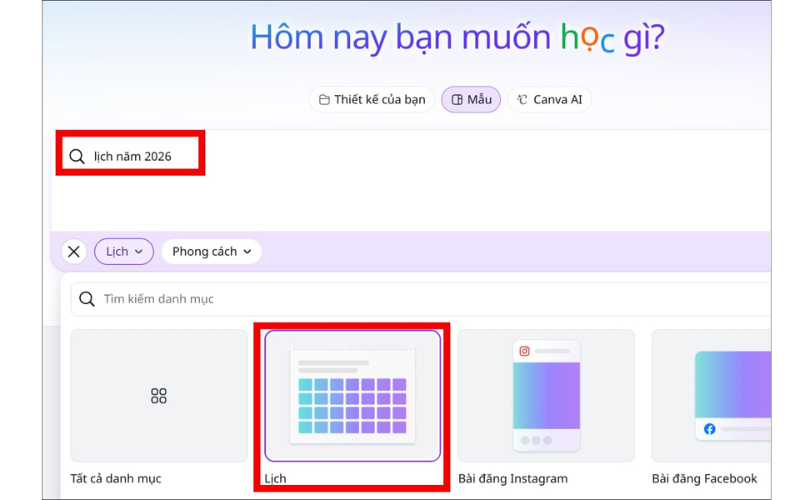Expand the Phong cách dropdown
This screenshot has height=500, width=800.
coord(212,252)
